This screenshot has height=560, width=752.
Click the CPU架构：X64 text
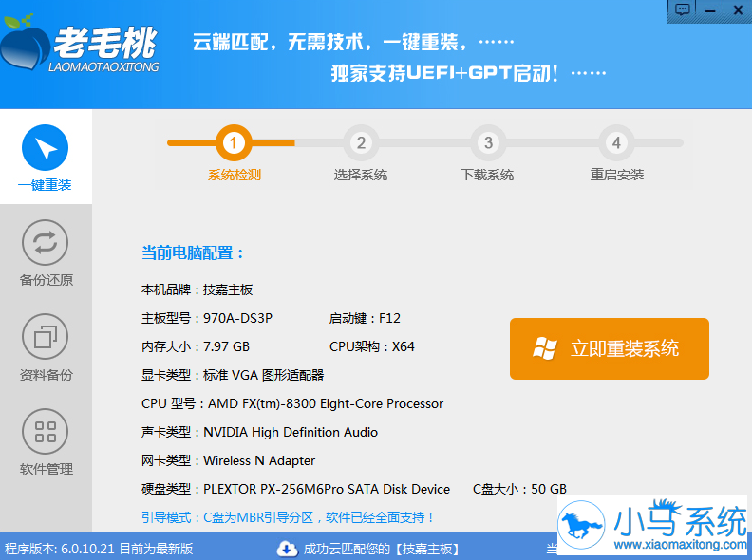[371, 346]
